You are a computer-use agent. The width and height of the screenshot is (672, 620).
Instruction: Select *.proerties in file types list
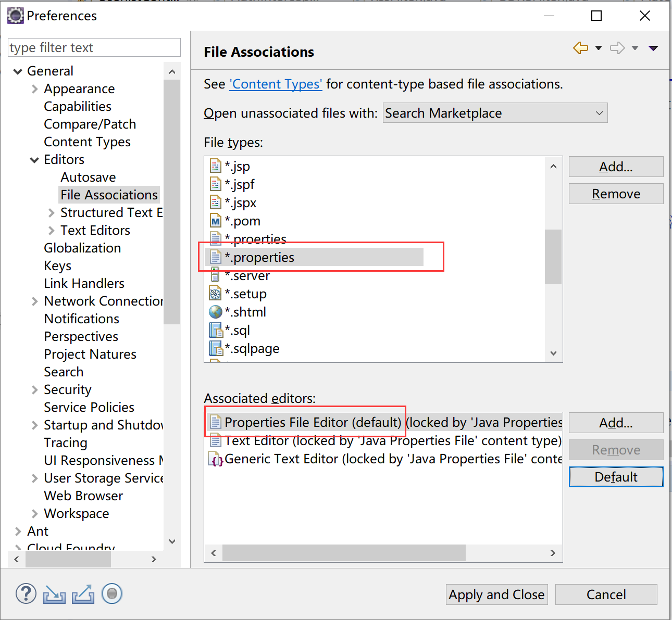255,239
